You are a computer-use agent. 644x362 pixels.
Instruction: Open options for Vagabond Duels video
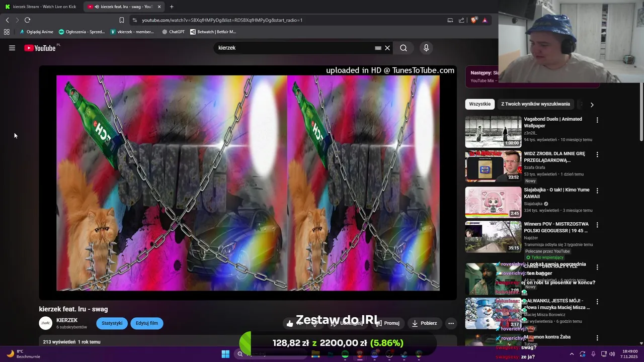pos(597,120)
